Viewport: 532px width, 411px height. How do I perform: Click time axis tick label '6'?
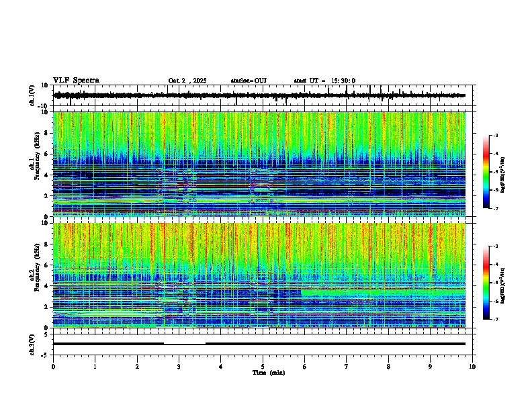(304, 367)
